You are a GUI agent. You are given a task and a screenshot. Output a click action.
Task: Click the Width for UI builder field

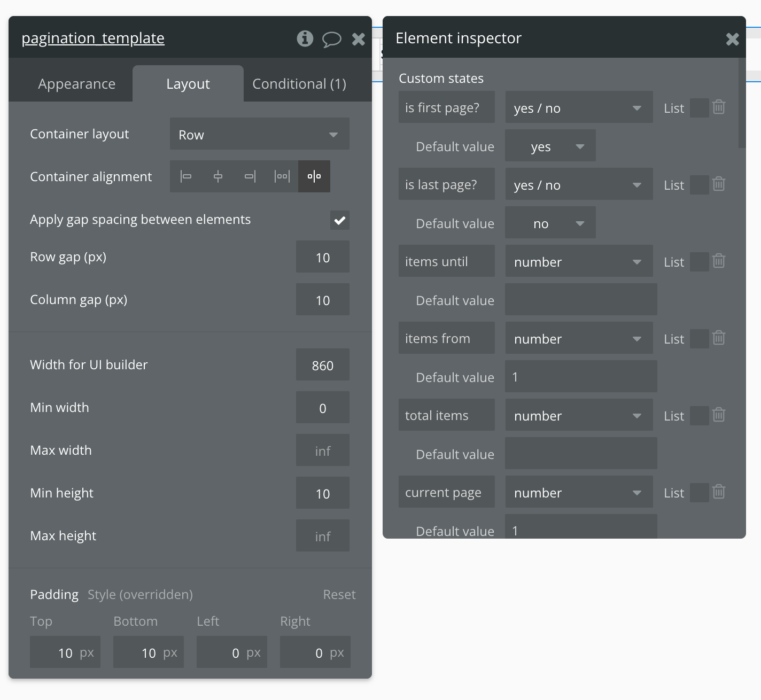322,365
